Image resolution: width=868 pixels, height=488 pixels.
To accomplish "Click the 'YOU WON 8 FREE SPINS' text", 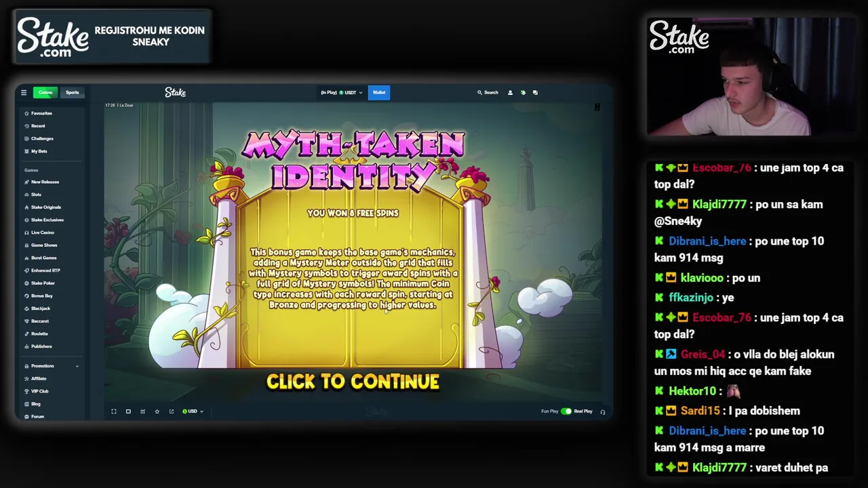I will coord(353,213).
